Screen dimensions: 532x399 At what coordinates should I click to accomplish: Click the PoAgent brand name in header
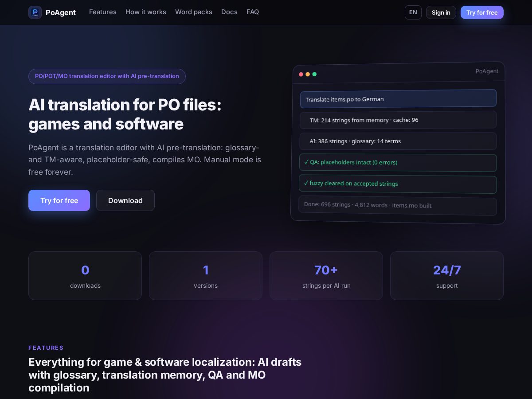61,12
